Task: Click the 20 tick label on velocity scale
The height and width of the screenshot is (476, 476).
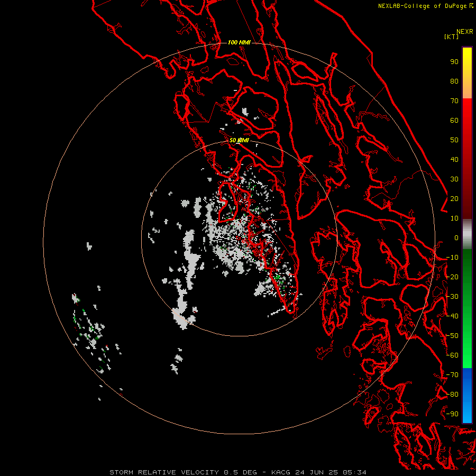Action: tap(454, 199)
